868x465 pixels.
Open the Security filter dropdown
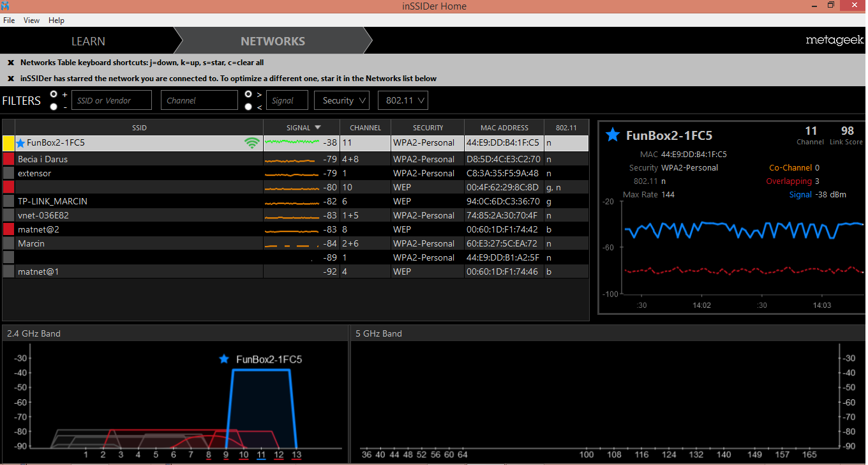[341, 100]
